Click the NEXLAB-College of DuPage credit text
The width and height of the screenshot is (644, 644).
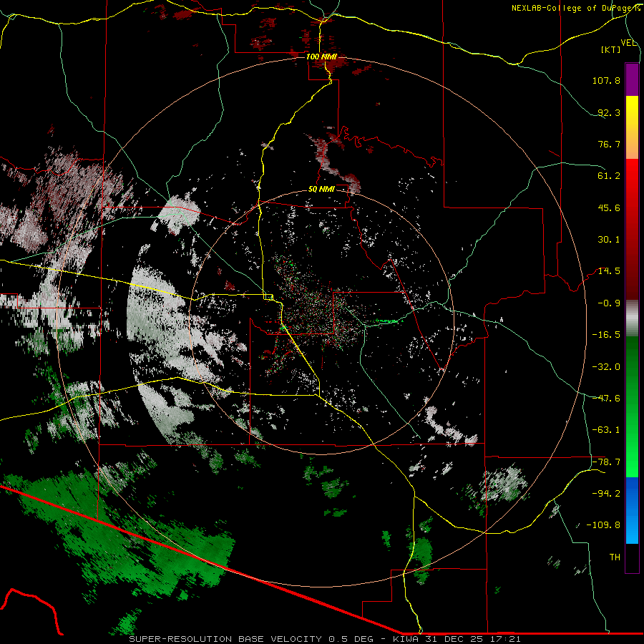coord(576,8)
